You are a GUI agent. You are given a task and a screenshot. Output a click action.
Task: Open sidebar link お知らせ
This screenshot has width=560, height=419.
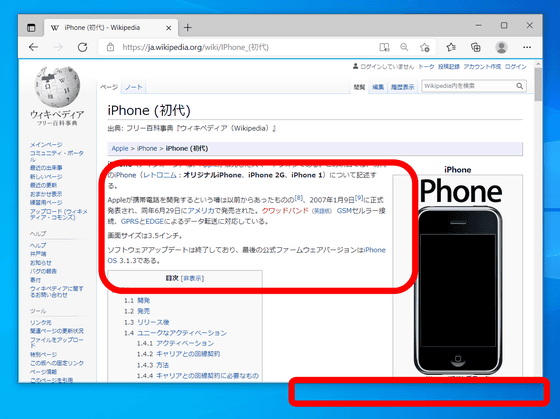click(x=41, y=263)
